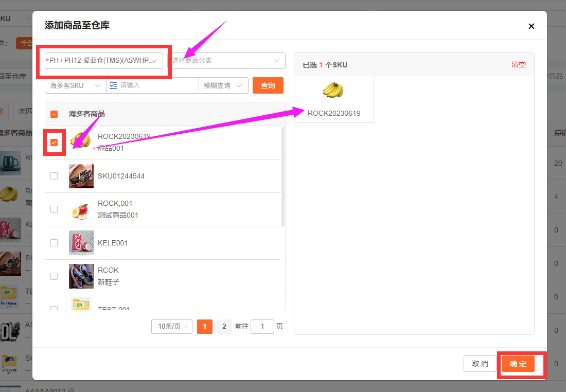This screenshot has width=566, height=392.
Task: Click the banana icon in selected SKU panel
Action: [333, 90]
